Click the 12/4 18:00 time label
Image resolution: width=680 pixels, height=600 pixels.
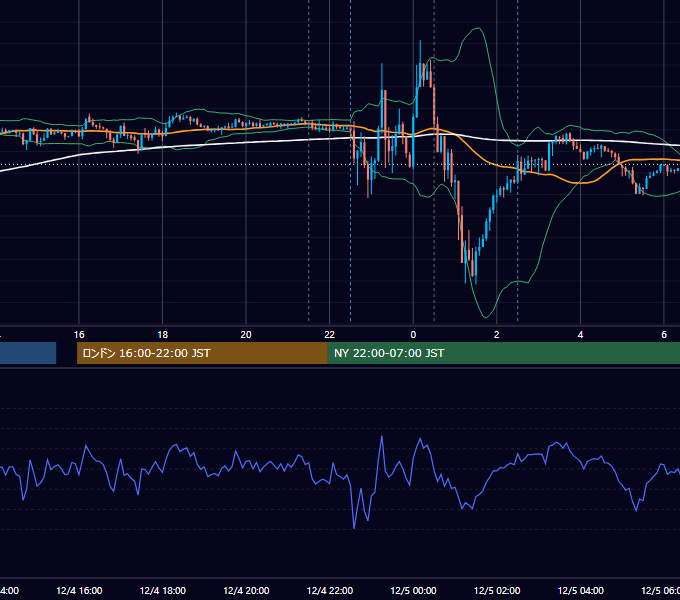163,590
